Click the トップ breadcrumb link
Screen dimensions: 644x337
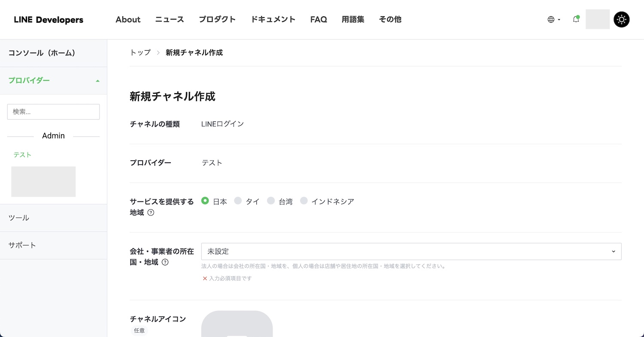coord(140,52)
